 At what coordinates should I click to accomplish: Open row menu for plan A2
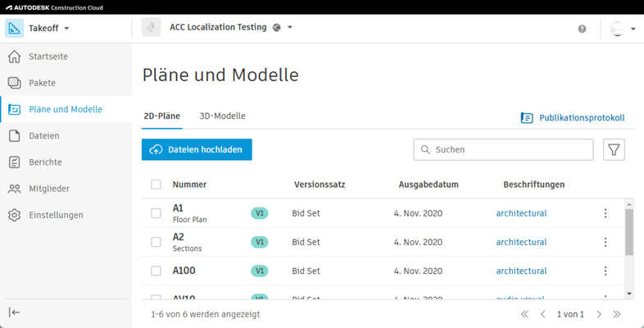coord(605,242)
